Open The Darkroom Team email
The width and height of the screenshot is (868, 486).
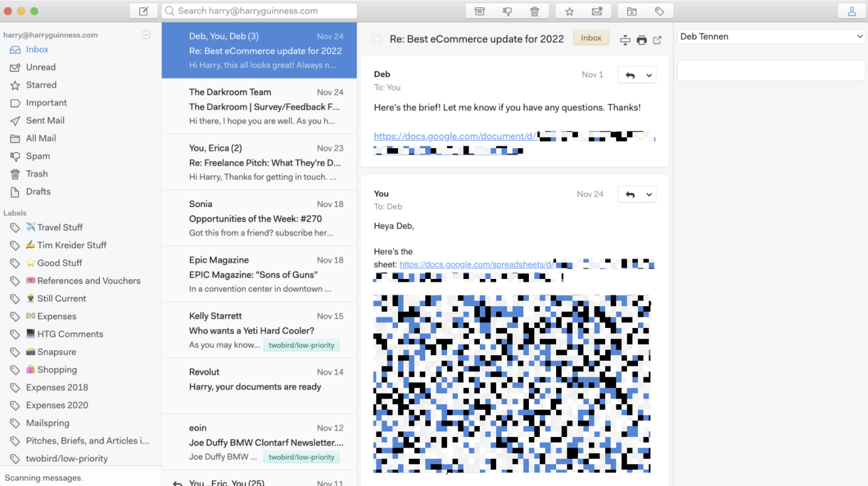point(259,107)
